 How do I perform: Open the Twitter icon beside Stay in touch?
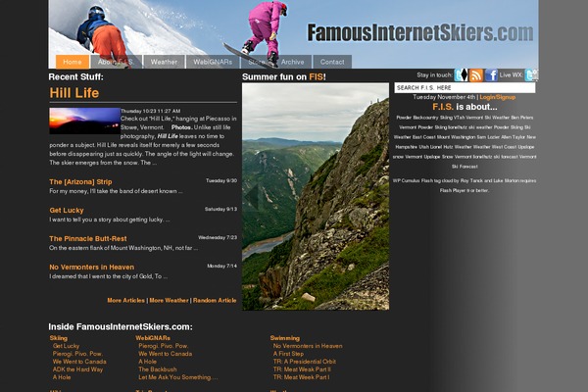click(461, 75)
